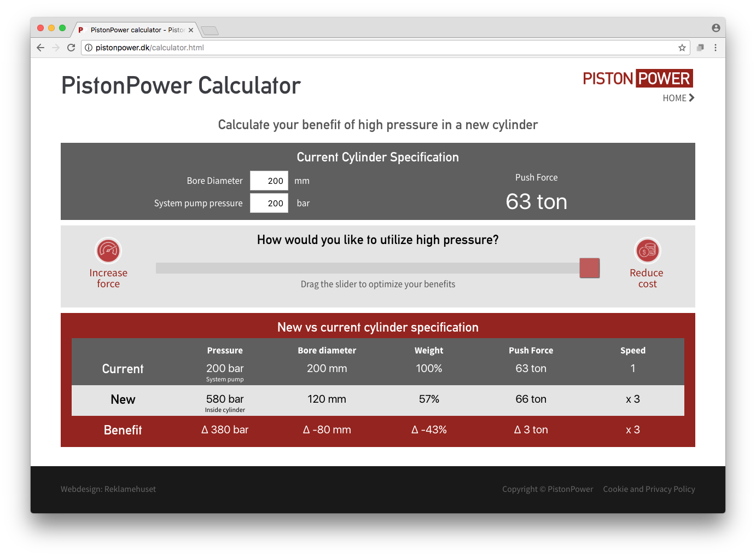The height and width of the screenshot is (557, 756).
Task: Click the 'Δ -43%' benefit cell
Action: click(x=429, y=430)
